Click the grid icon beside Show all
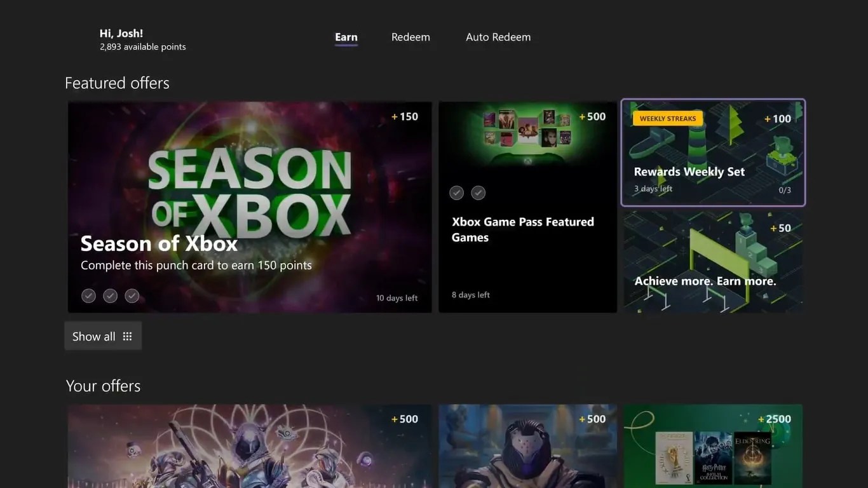The width and height of the screenshot is (868, 488). point(126,335)
